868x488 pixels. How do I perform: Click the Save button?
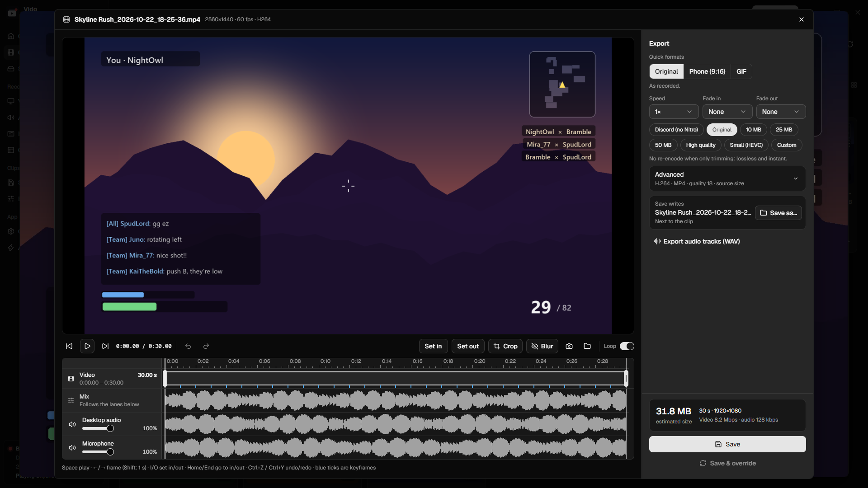[727, 444]
